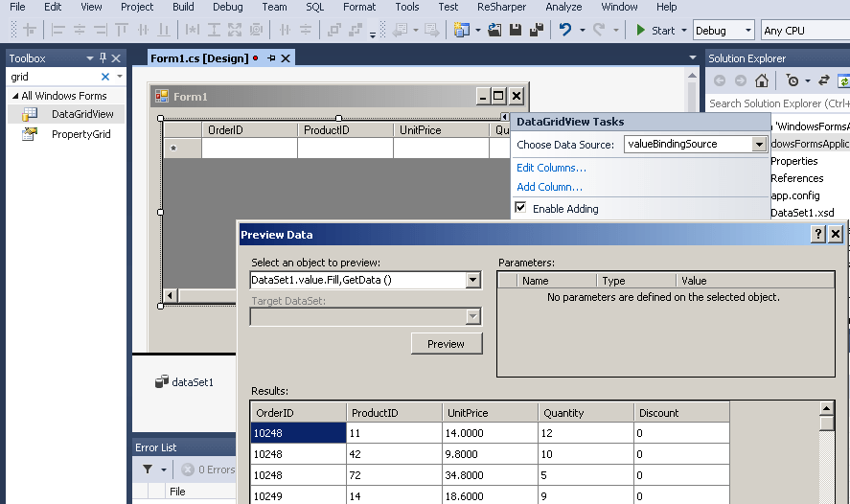Click the dataSet1 component in the tray

tap(184, 382)
